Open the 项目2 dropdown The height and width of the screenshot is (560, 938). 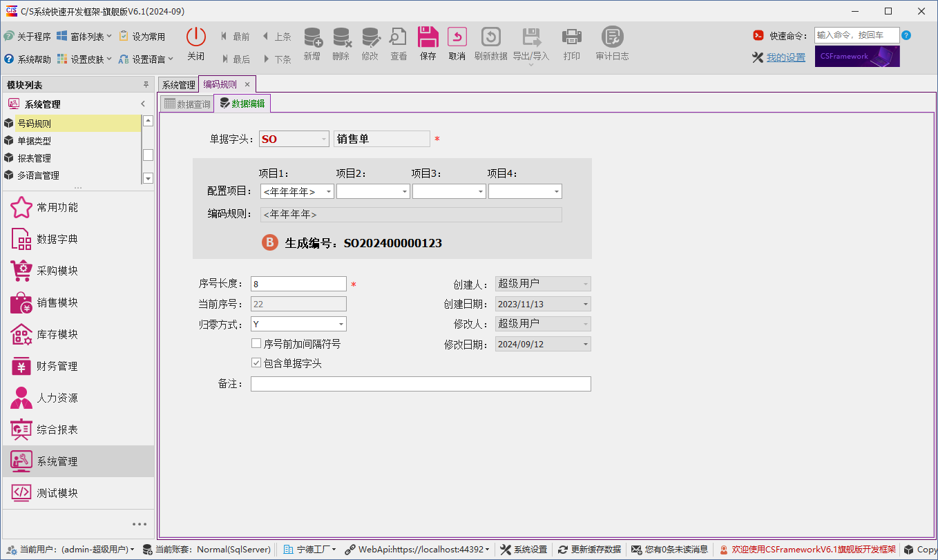click(x=405, y=191)
